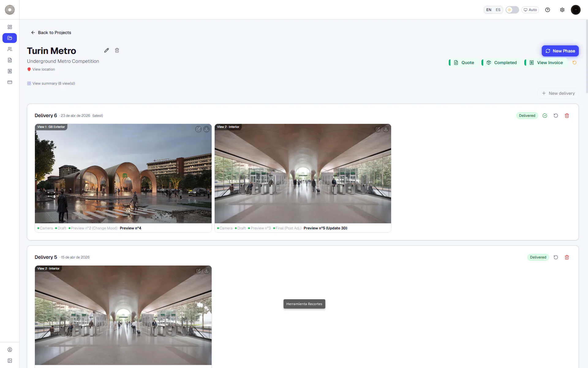
Task: Revert Delivery 6 with the undo icon
Action: click(x=556, y=116)
